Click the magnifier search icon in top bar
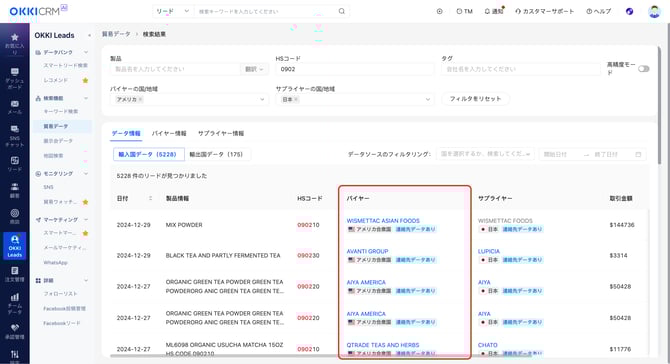Screen dimensions: 670x364 341,11
